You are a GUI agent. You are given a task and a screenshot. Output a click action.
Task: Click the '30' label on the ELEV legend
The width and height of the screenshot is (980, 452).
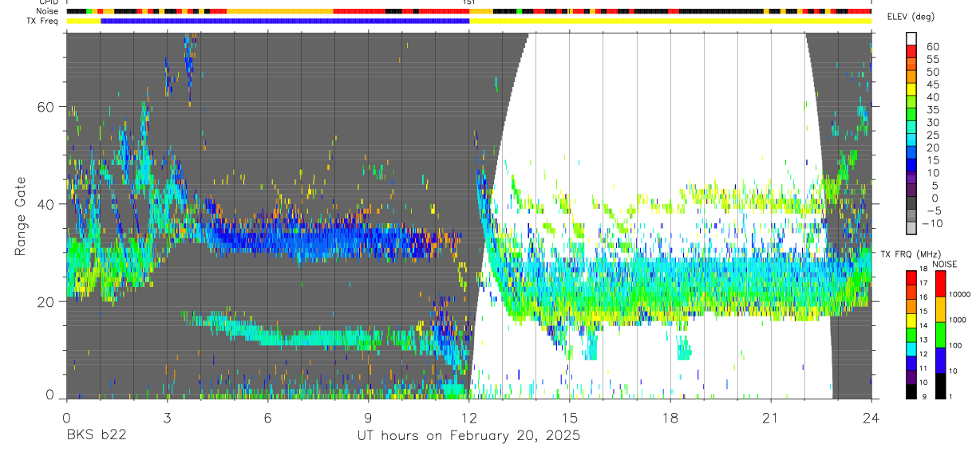[x=932, y=122]
